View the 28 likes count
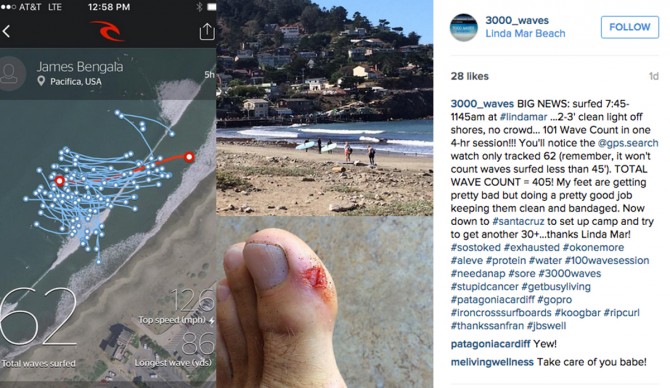 click(x=469, y=76)
